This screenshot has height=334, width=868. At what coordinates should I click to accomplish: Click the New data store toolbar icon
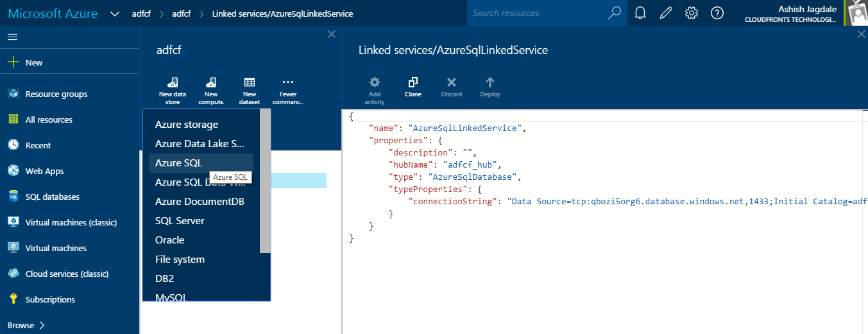pos(173,82)
